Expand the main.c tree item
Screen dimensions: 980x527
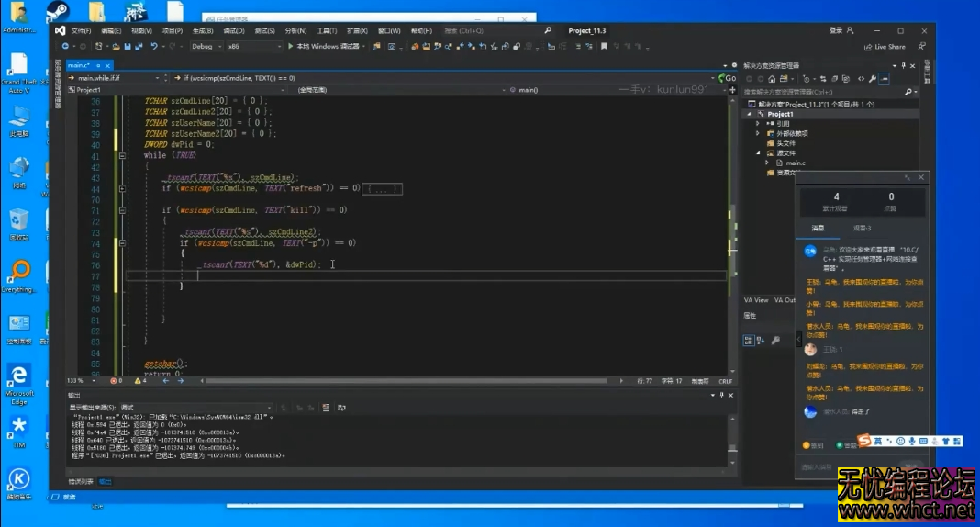767,163
